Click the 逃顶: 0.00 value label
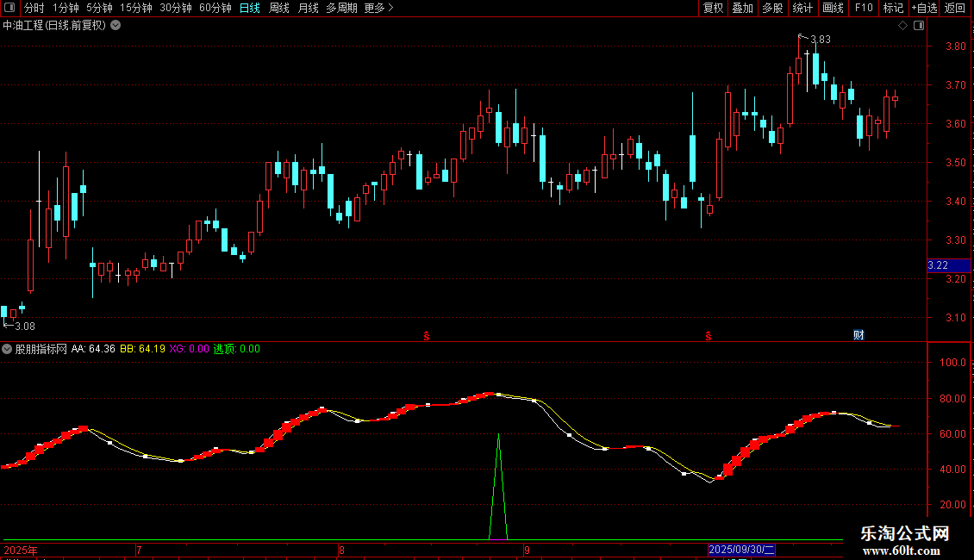This screenshot has width=974, height=560. click(x=237, y=349)
